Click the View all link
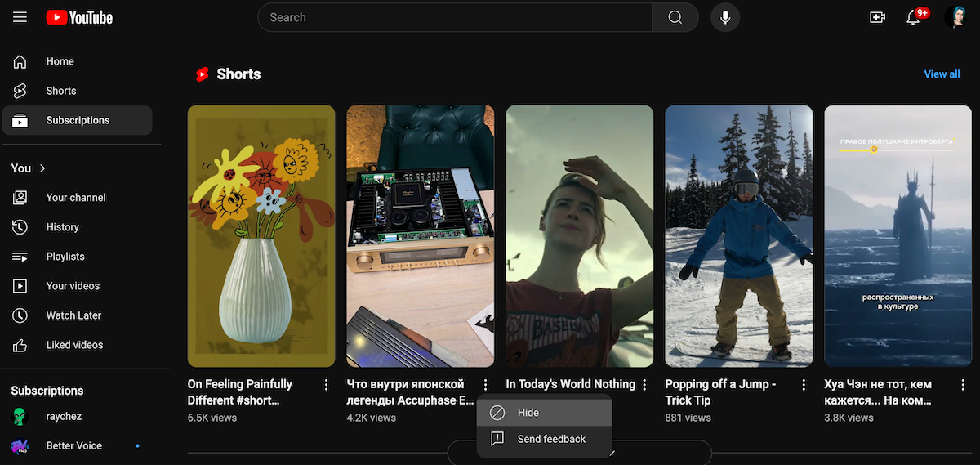 [941, 74]
